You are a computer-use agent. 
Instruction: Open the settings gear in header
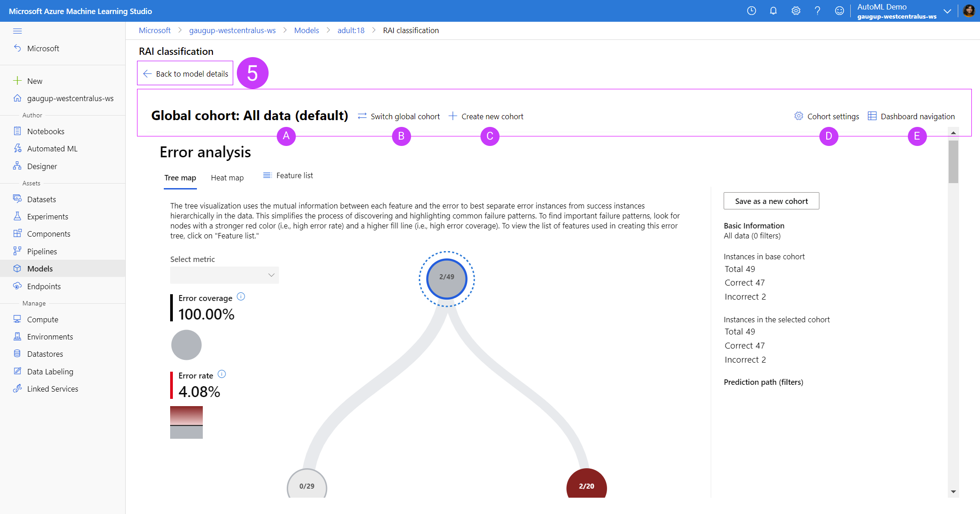pos(796,11)
